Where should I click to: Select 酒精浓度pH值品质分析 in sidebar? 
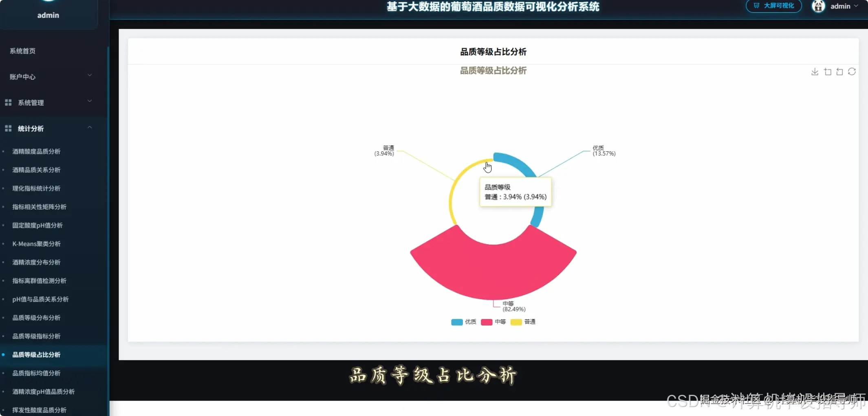tap(43, 392)
